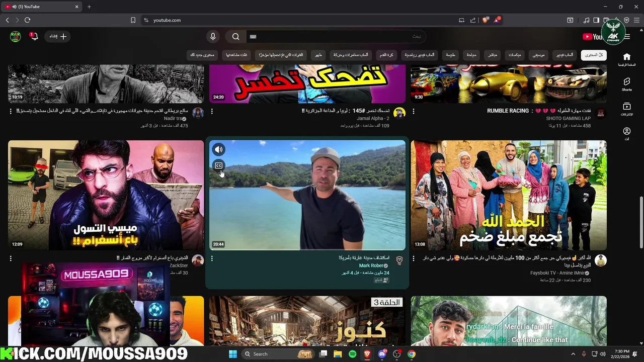Click the Jamal Alpha channel avatar
This screenshot has height=362, width=644.
399,113
